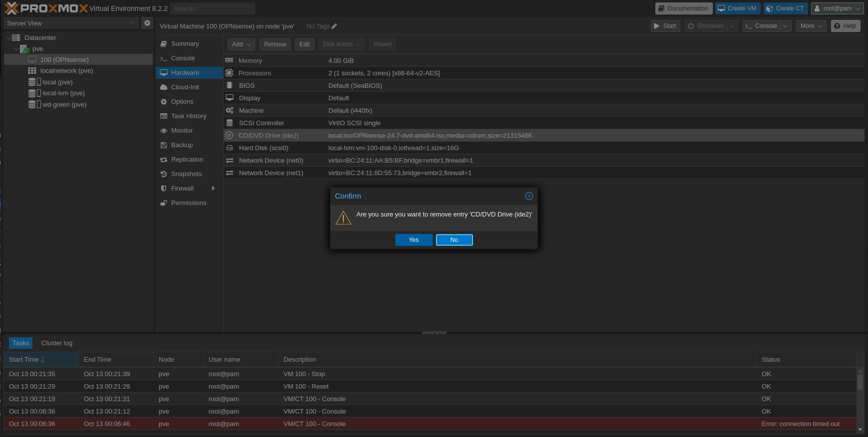Screen dimensions: 868x437
Task: Open the More menu dropdown
Action: click(x=811, y=26)
